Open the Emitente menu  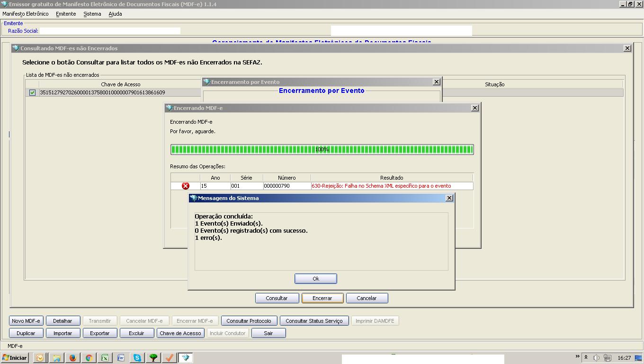pyautogui.click(x=66, y=14)
